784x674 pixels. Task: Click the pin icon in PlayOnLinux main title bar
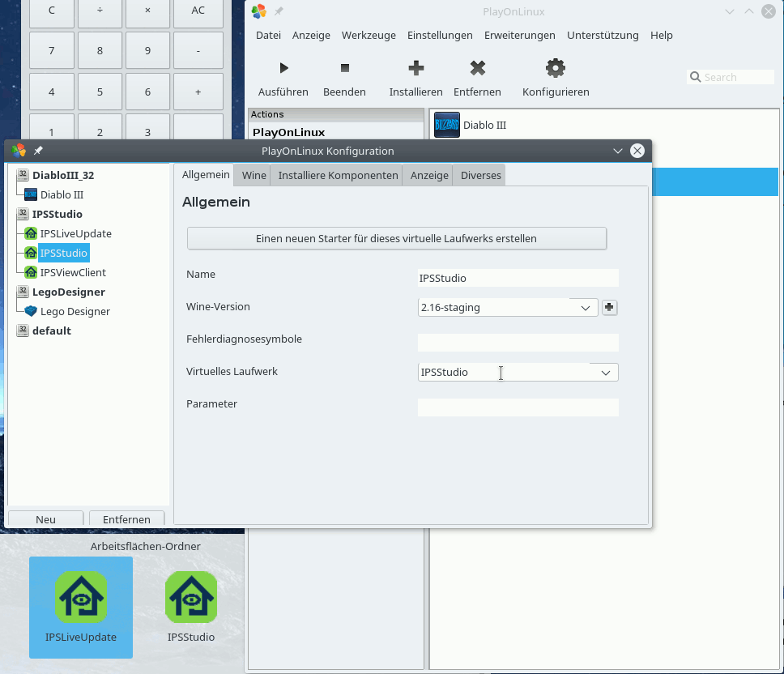click(x=279, y=11)
